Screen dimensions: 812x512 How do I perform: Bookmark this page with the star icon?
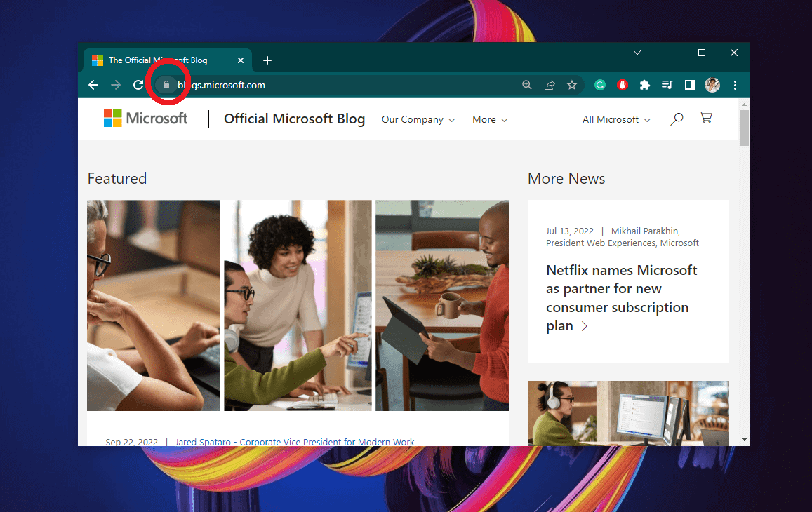(x=572, y=85)
